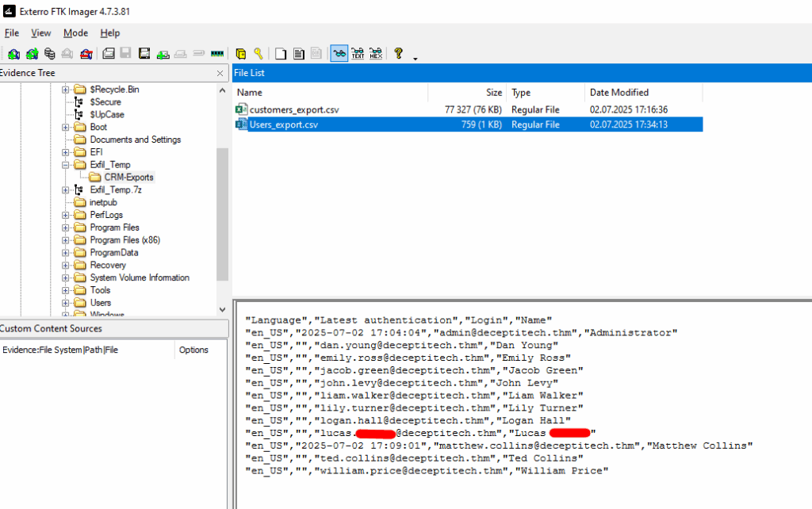Open the Help menu
Image resolution: width=812 pixels, height=509 pixels.
click(x=109, y=33)
